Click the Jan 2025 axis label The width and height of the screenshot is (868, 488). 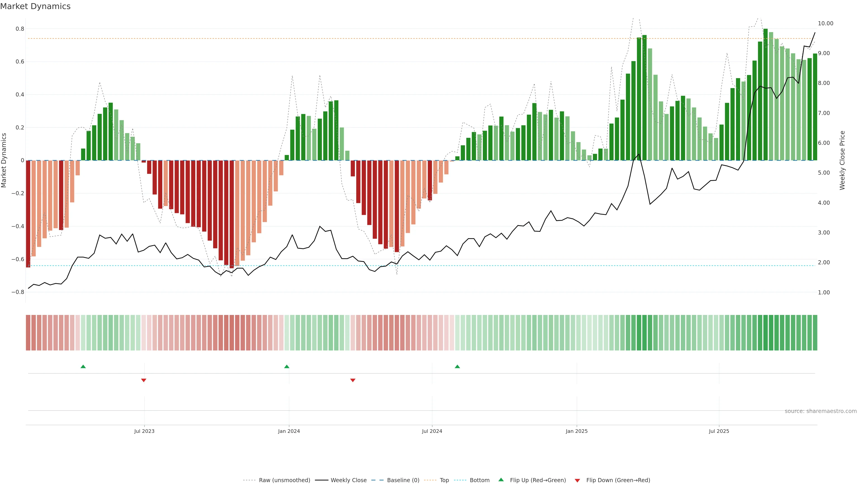coord(577,431)
